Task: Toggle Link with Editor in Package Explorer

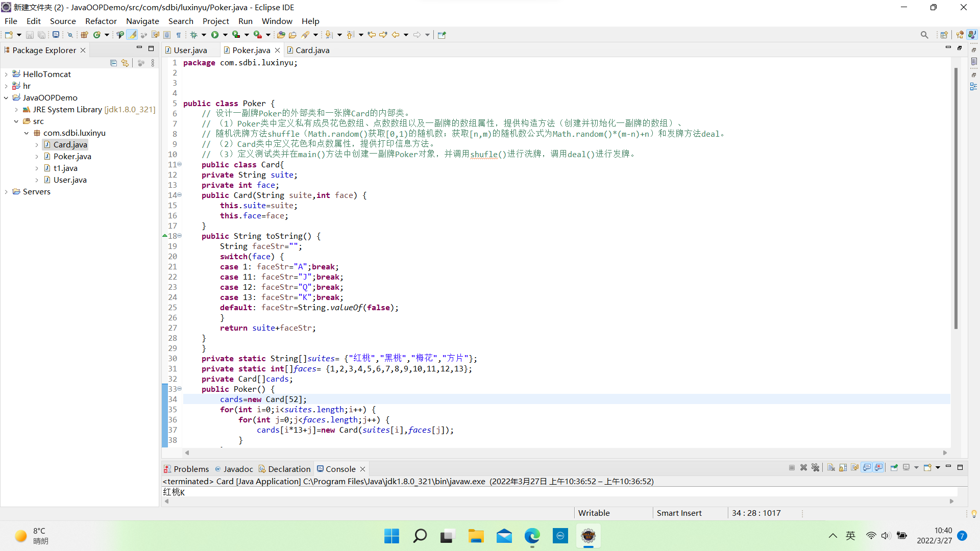Action: click(125, 63)
